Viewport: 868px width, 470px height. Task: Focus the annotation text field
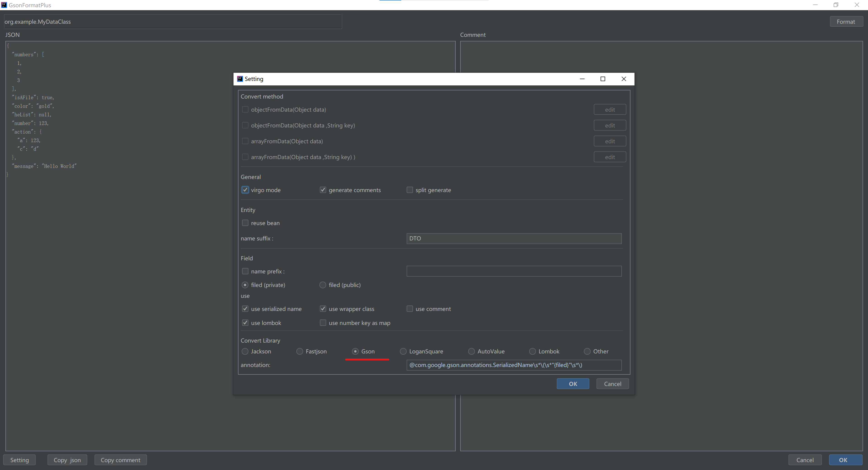coord(514,365)
